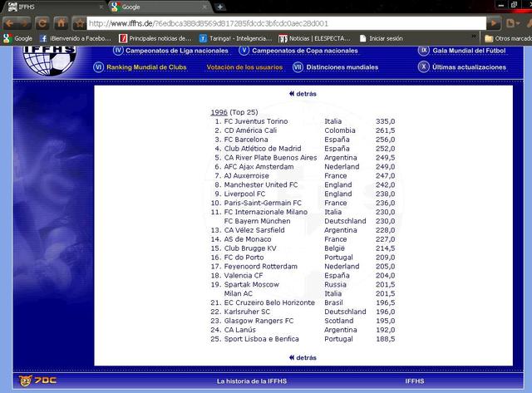Image resolution: width=532 pixels, height=393 pixels.
Task: Click the roman numeral IX circle icon
Action: [x=423, y=51]
